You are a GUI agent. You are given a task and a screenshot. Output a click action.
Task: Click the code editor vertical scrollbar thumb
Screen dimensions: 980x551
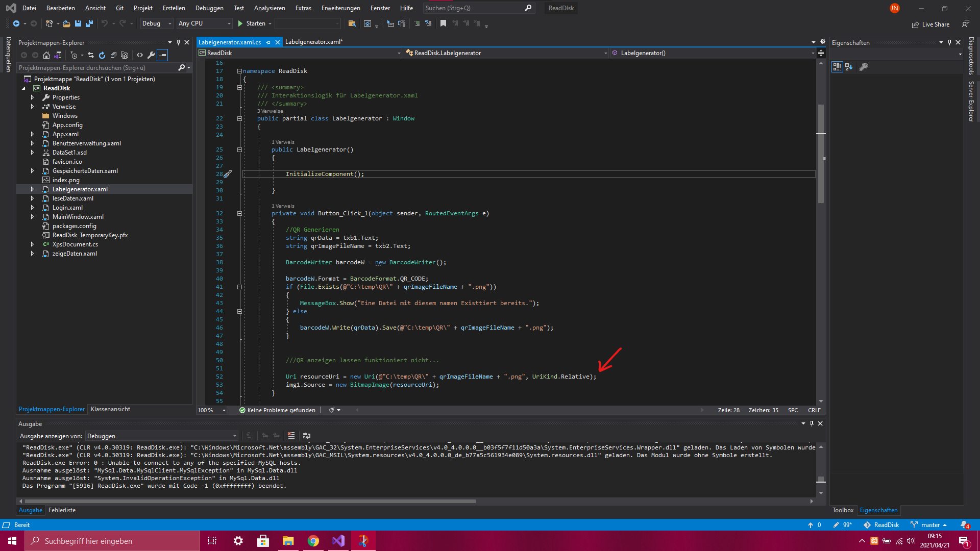[821, 153]
